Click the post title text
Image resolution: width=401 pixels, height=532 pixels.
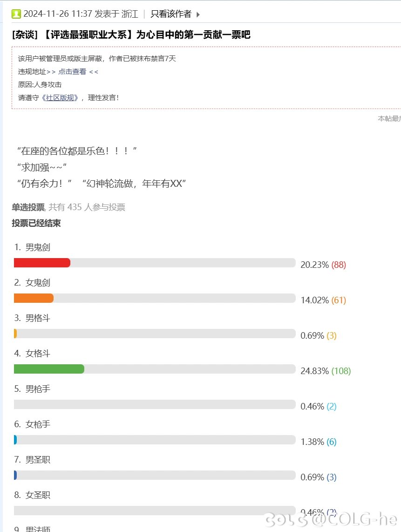147,34
